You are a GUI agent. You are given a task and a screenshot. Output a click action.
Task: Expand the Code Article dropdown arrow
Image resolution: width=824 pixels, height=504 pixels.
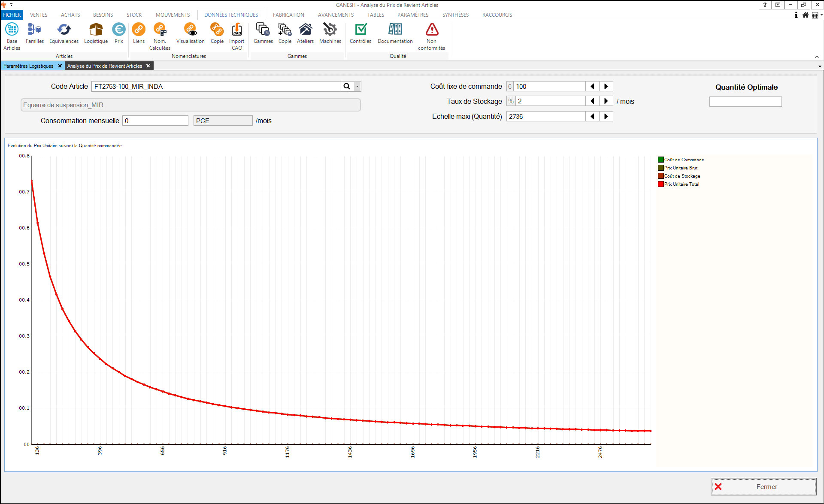(x=357, y=87)
